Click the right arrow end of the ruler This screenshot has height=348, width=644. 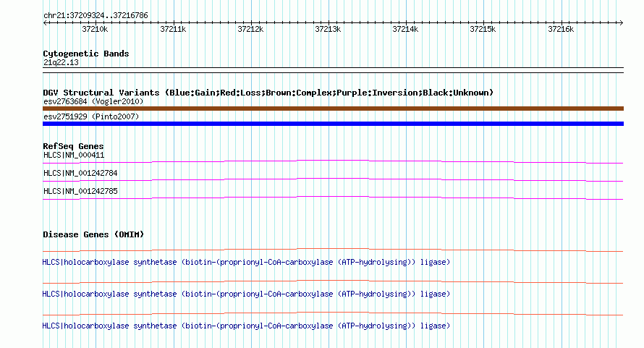tap(621, 22)
